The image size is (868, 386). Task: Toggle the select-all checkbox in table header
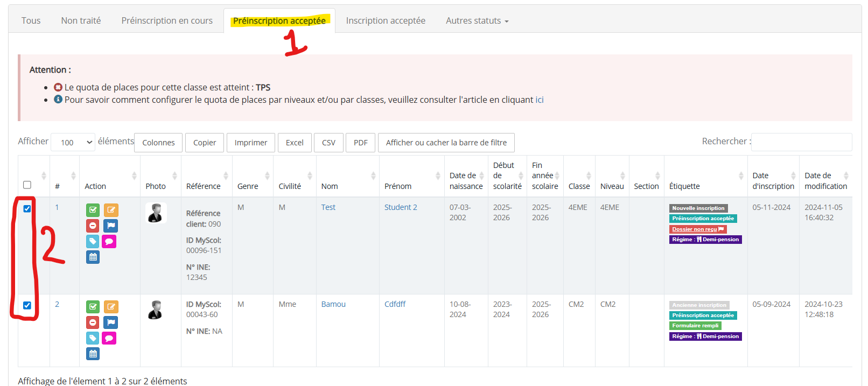coord(27,185)
